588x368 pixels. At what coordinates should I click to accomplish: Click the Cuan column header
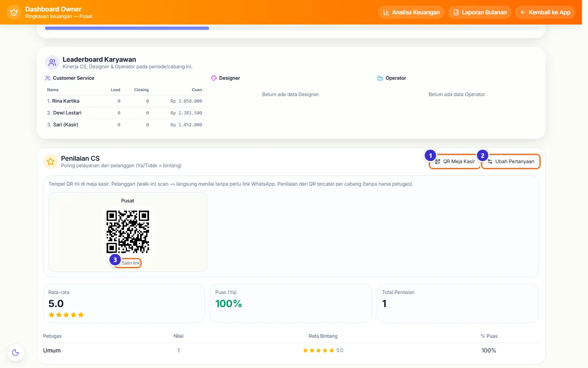click(197, 90)
